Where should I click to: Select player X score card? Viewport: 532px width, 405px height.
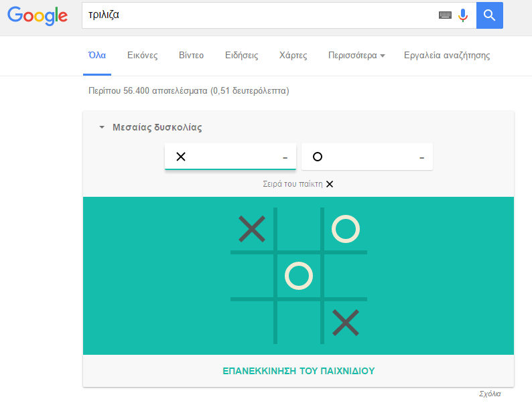pyautogui.click(x=230, y=157)
